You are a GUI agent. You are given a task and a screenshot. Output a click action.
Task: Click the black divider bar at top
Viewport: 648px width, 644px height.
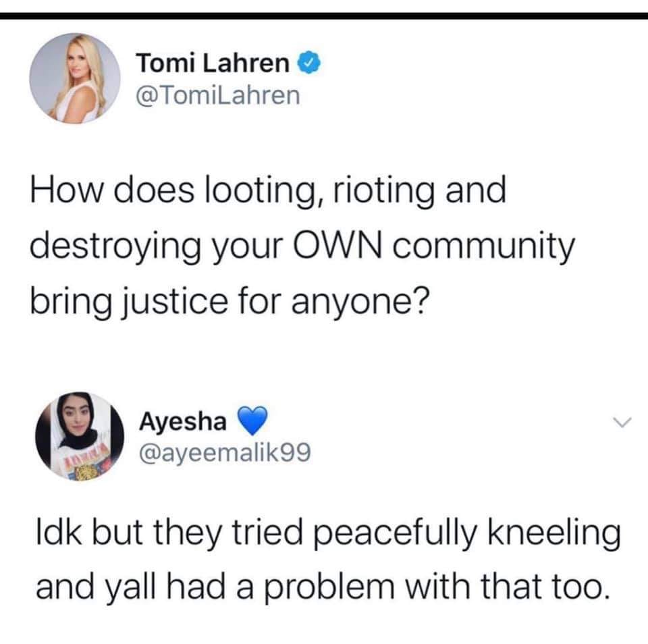(324, 16)
